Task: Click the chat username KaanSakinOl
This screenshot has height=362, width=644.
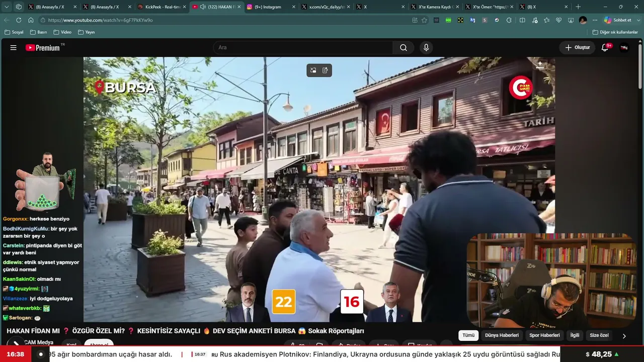Action: click(19, 279)
